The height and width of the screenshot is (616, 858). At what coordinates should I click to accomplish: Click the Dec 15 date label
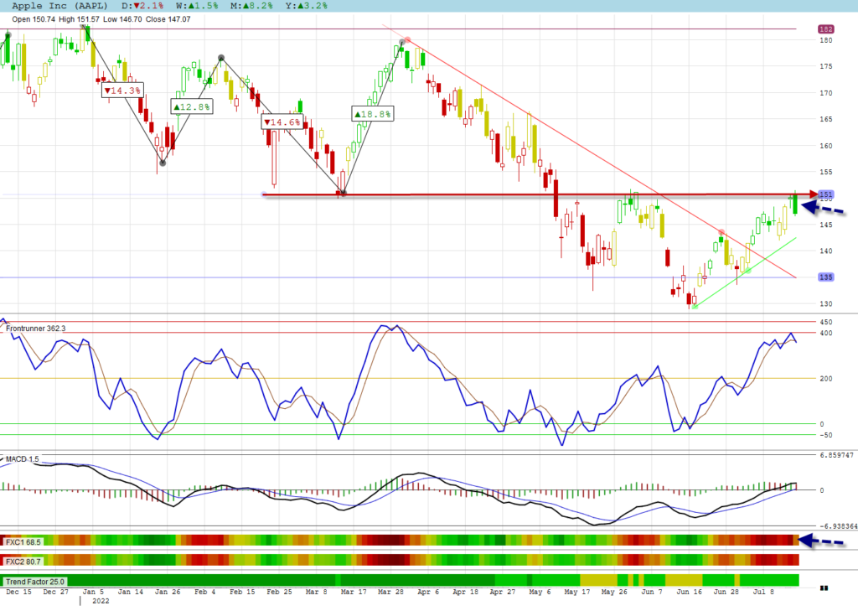coord(18,592)
